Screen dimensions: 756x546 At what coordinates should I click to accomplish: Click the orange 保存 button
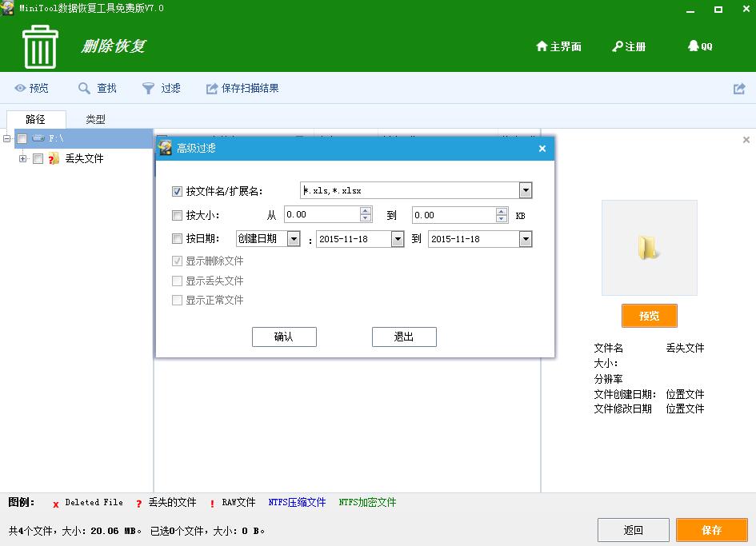[x=712, y=530]
